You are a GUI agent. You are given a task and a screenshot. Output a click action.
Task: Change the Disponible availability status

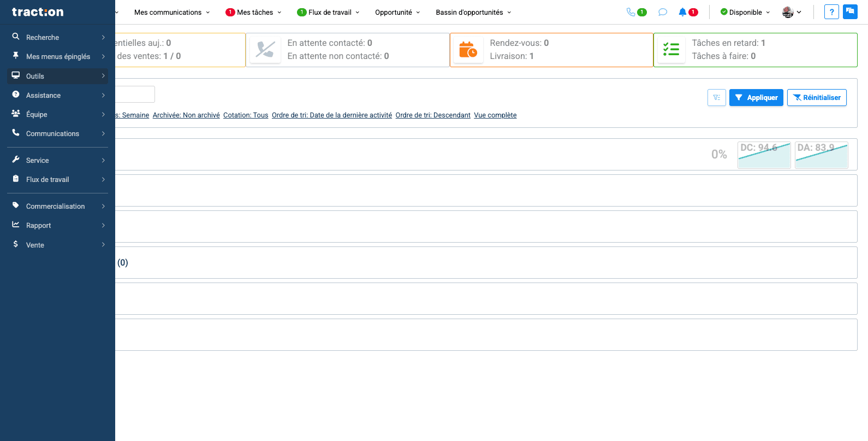(745, 12)
